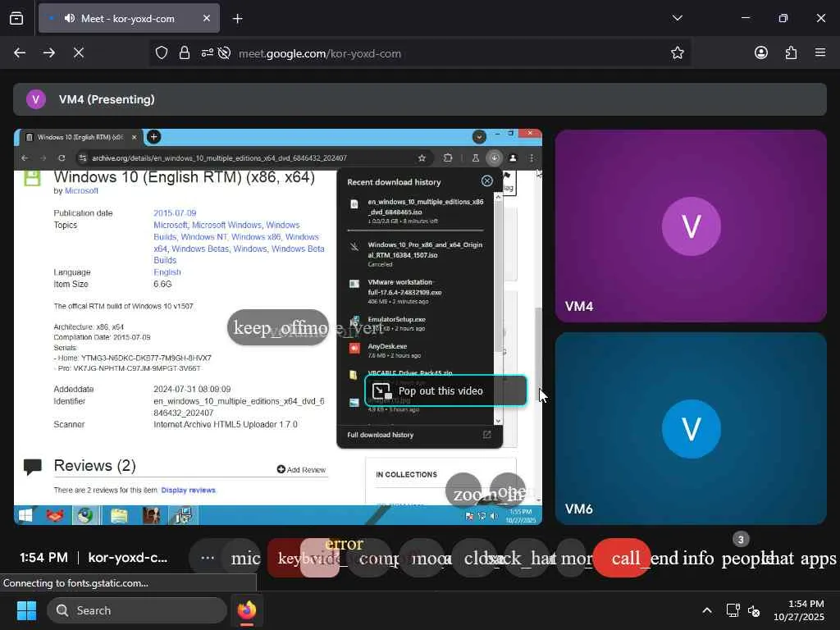Go back using Firefox back arrow

20,52
